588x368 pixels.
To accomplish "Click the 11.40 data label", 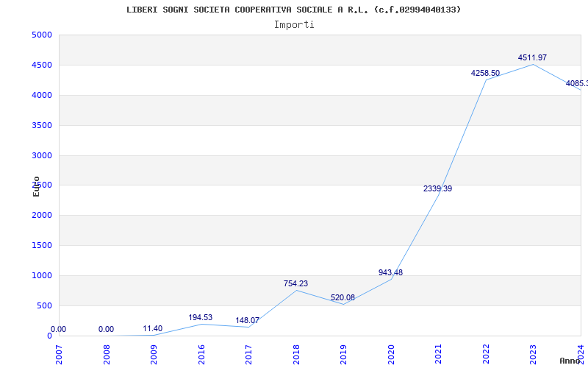I will point(153,328).
